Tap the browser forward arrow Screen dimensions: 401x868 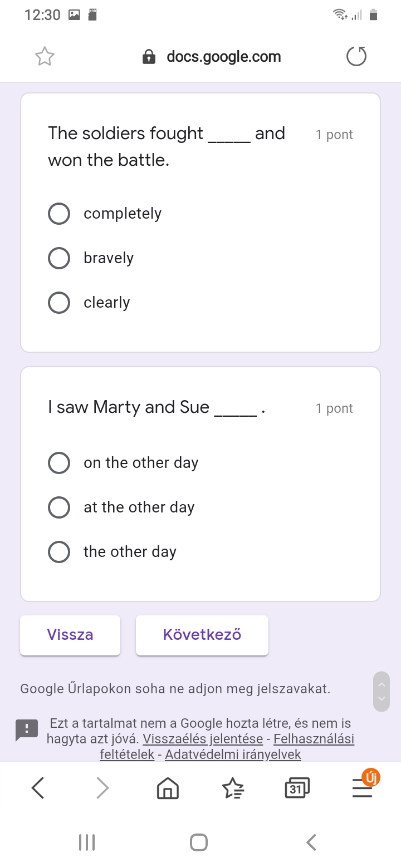coord(102,788)
